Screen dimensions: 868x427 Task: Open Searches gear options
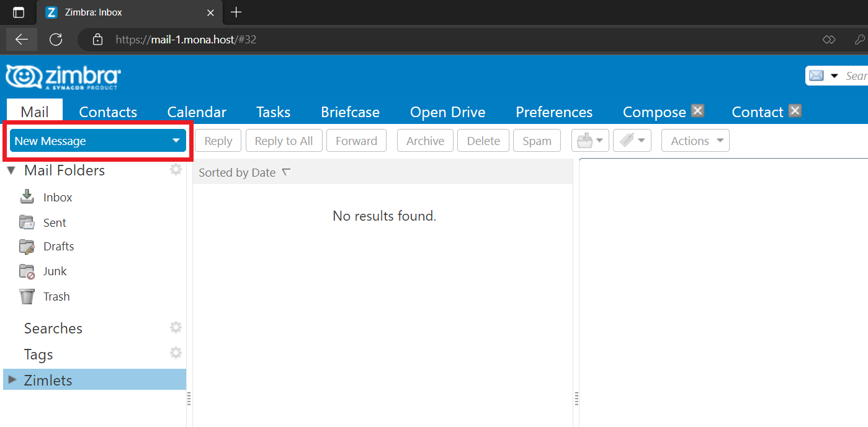pyautogui.click(x=176, y=327)
